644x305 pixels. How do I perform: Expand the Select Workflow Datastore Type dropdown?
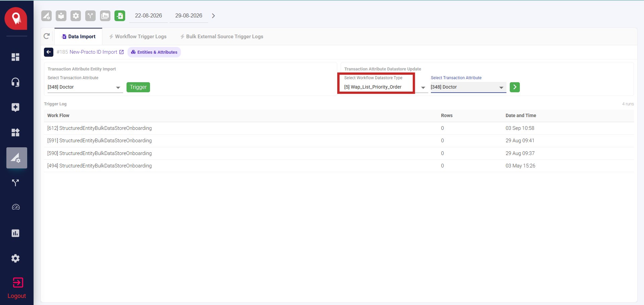click(386, 87)
